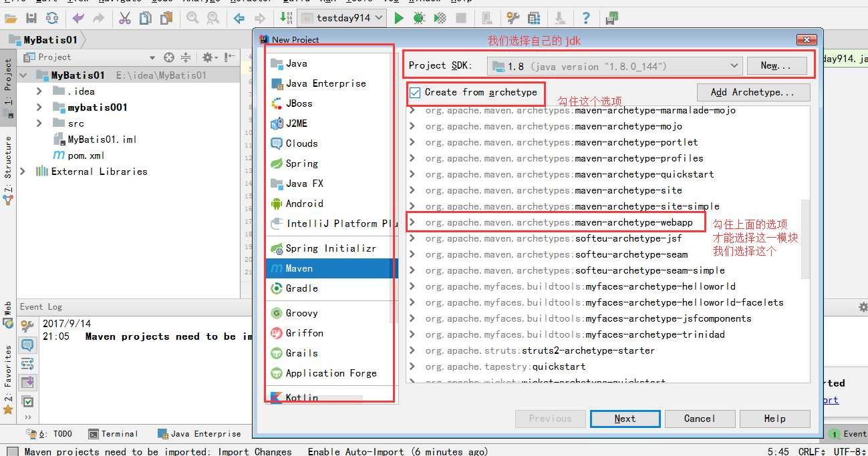This screenshot has height=456, width=868.
Task: Toggle balloon notifications in Event Log
Action: pos(27,345)
